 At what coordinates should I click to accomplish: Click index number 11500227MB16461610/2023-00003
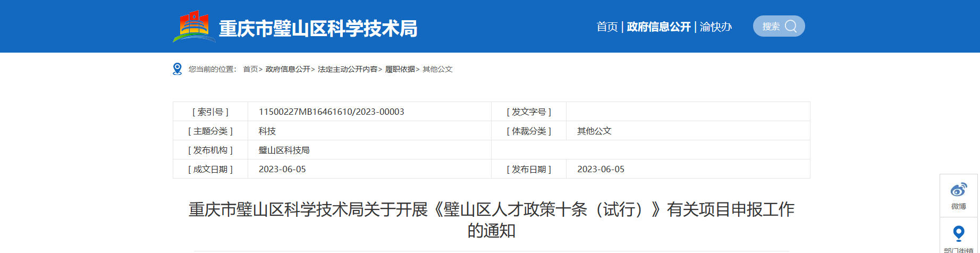[x=331, y=112]
